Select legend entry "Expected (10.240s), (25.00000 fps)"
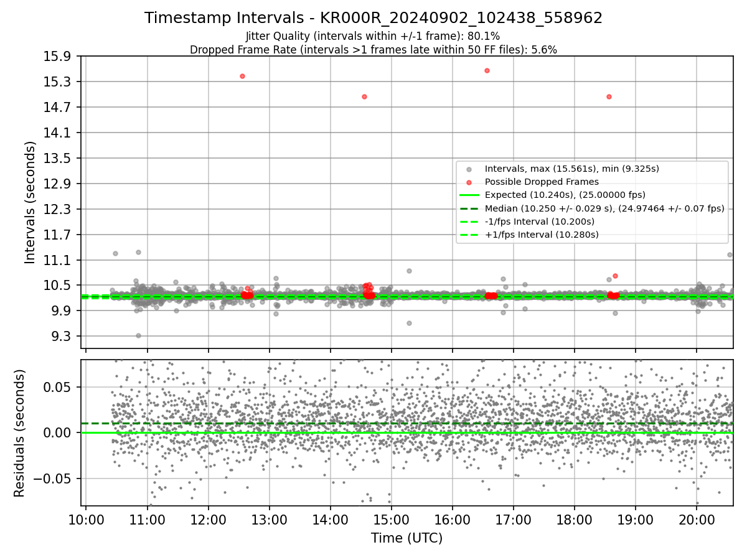Viewport: 747px width, 560px height. pos(565,195)
